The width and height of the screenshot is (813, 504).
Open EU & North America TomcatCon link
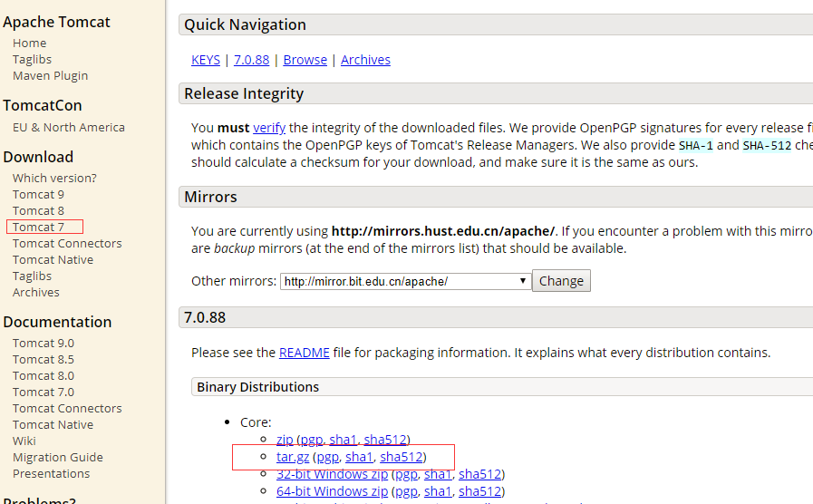pyautogui.click(x=69, y=127)
